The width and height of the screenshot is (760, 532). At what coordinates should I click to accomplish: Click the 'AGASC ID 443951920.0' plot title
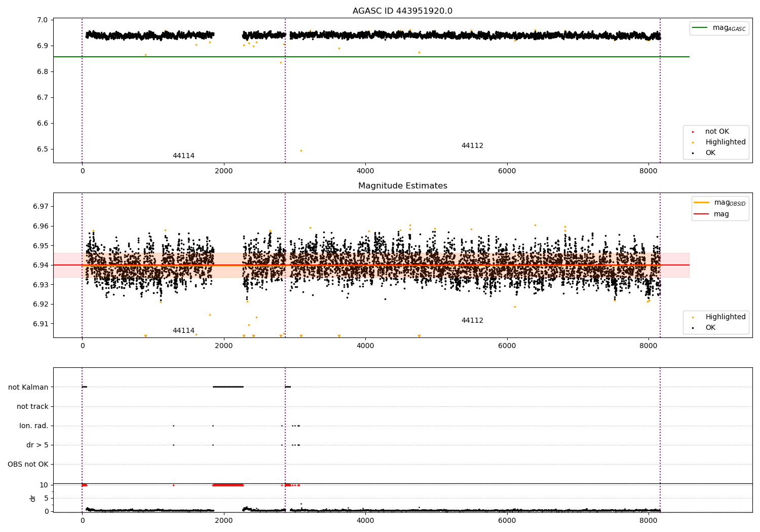point(402,11)
